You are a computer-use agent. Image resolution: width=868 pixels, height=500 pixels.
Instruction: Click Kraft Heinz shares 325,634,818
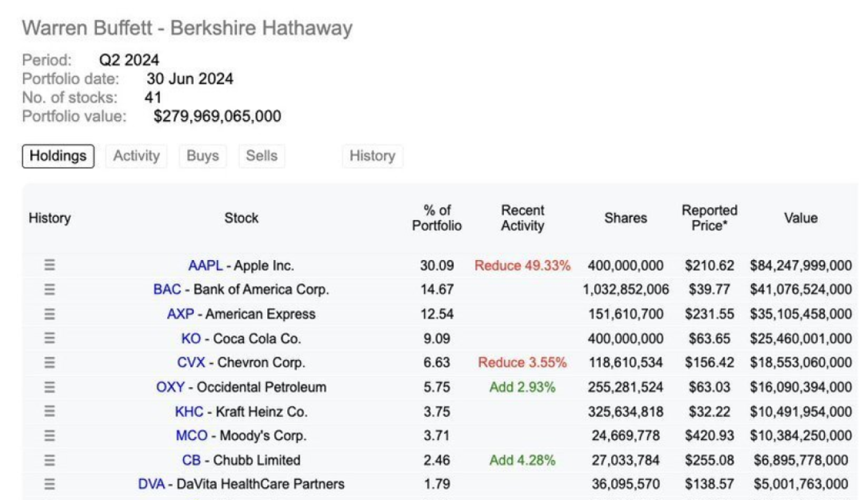pyautogui.click(x=626, y=412)
